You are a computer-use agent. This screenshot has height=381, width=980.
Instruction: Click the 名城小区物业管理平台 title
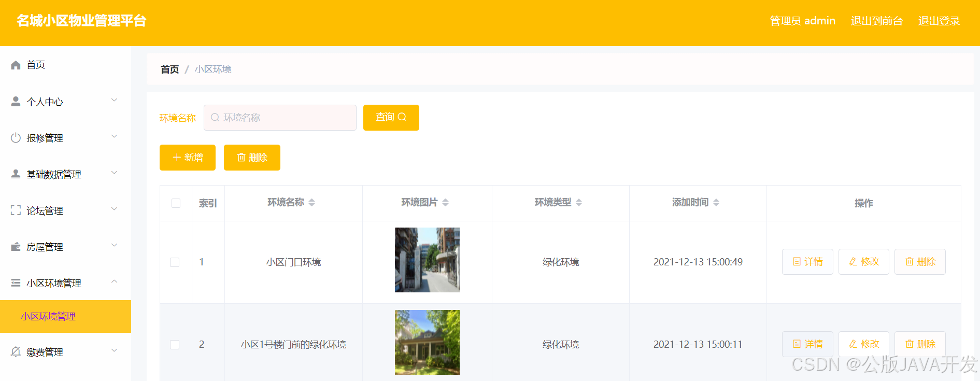click(x=81, y=21)
